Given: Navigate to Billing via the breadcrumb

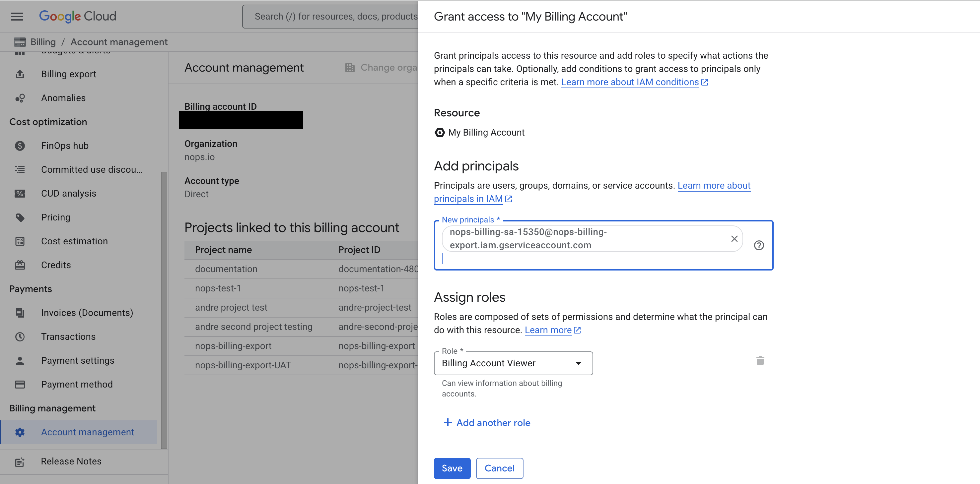Looking at the screenshot, I should 42,42.
